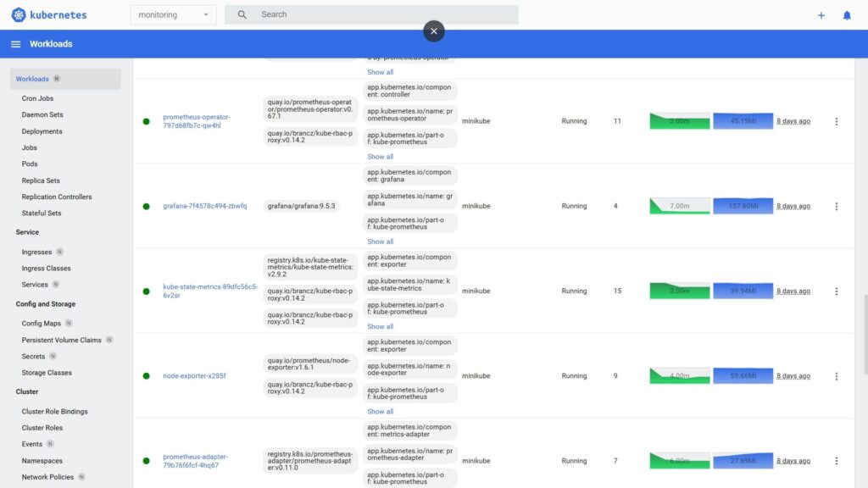Screen dimensions: 868x488
Task: Click green status dot for node-exporter pod
Action: pyautogui.click(x=146, y=375)
